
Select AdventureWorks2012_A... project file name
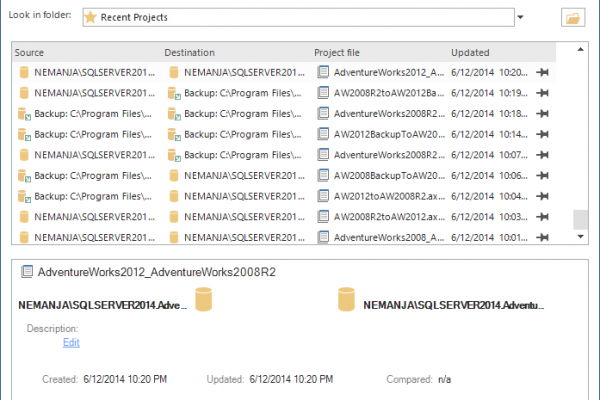tap(389, 72)
